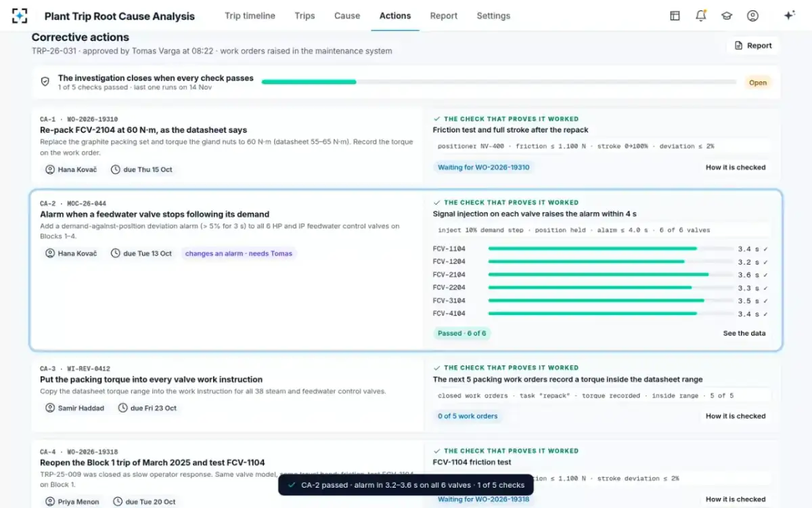812x508 pixels.
Task: Open the graduation cap learning icon
Action: click(727, 16)
